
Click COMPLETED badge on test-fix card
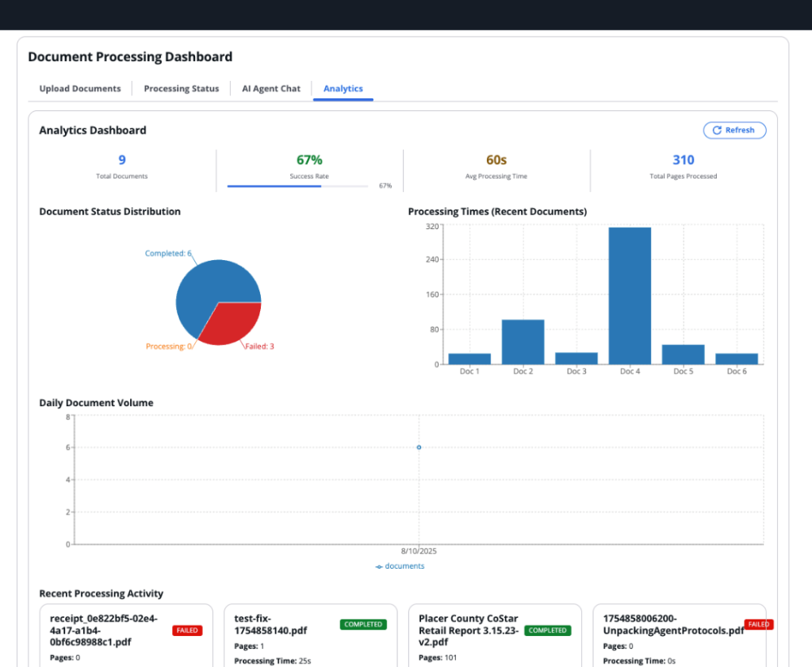tap(363, 624)
